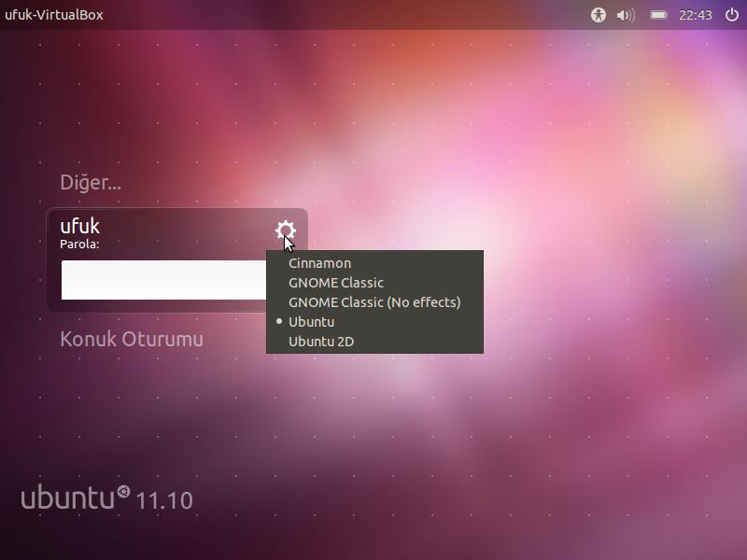The height and width of the screenshot is (560, 747).
Task: Open the battery status indicator
Action: (659, 15)
